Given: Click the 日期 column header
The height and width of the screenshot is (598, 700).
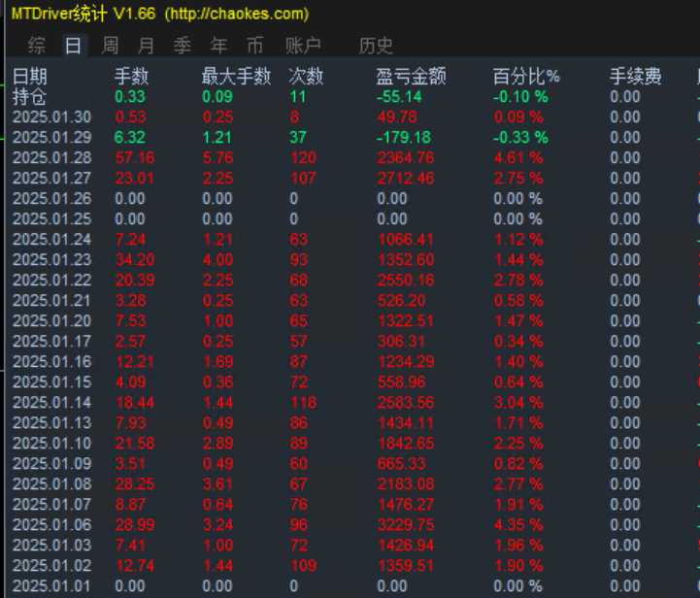Looking at the screenshot, I should pos(30,77).
